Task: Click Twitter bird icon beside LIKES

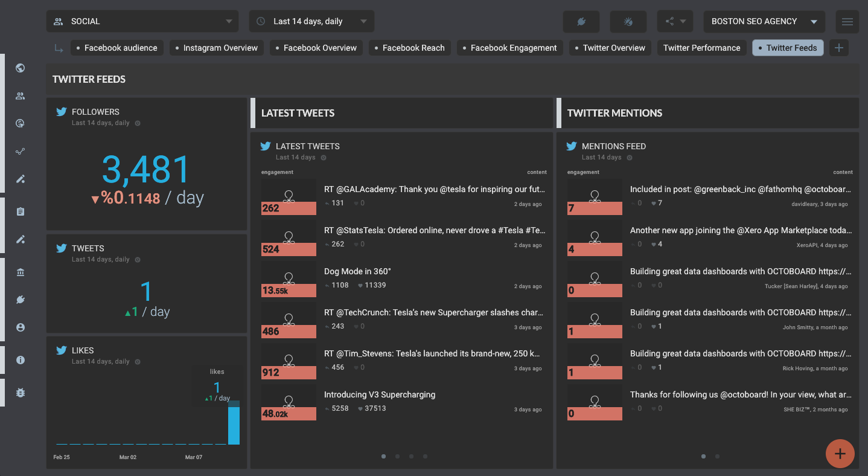Action: 61,350
